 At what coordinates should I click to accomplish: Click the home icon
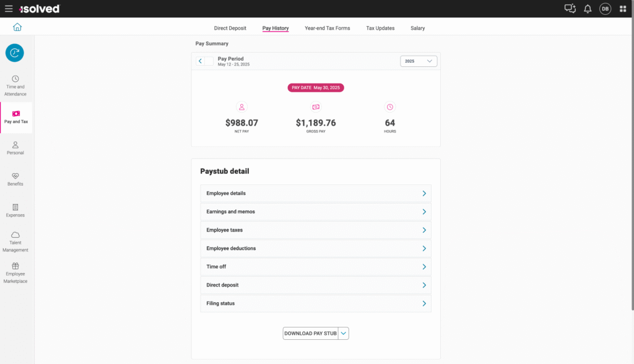(x=17, y=27)
